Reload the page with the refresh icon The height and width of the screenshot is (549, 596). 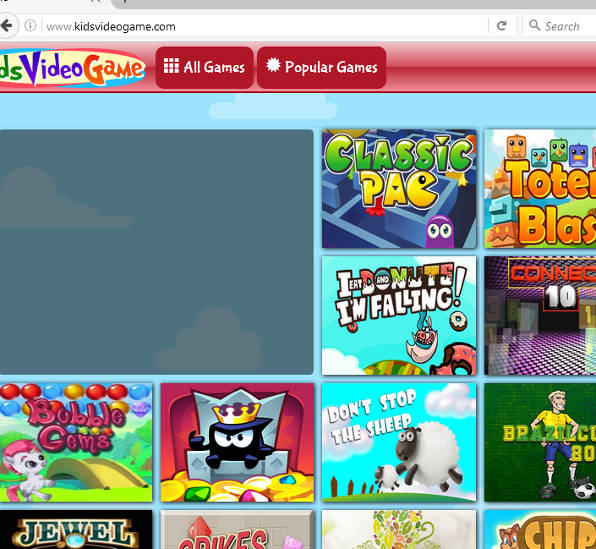502,26
